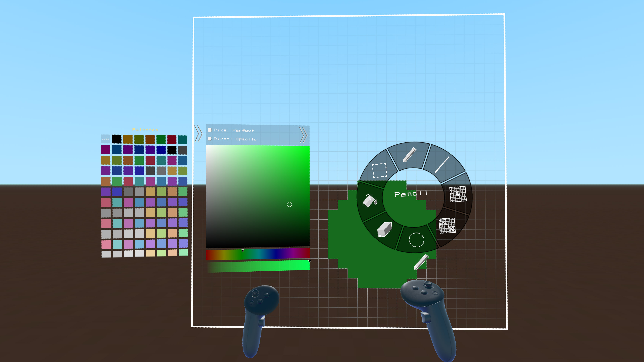This screenshot has height=362, width=644.
Task: Enable the Pixel Perfect checkbox
Action: point(210,130)
